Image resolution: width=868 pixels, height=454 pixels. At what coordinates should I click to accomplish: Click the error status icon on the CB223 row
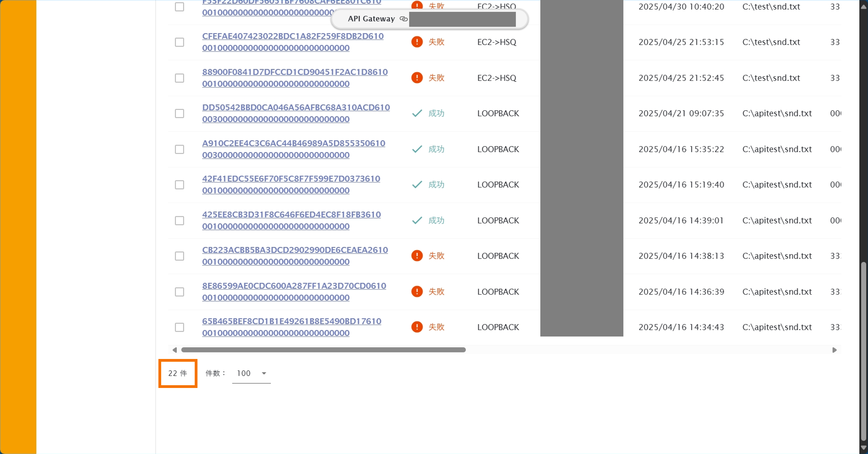[417, 256]
